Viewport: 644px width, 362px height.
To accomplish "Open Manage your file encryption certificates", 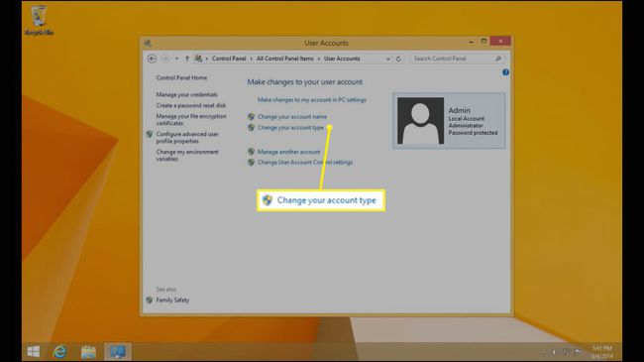I will coord(191,120).
